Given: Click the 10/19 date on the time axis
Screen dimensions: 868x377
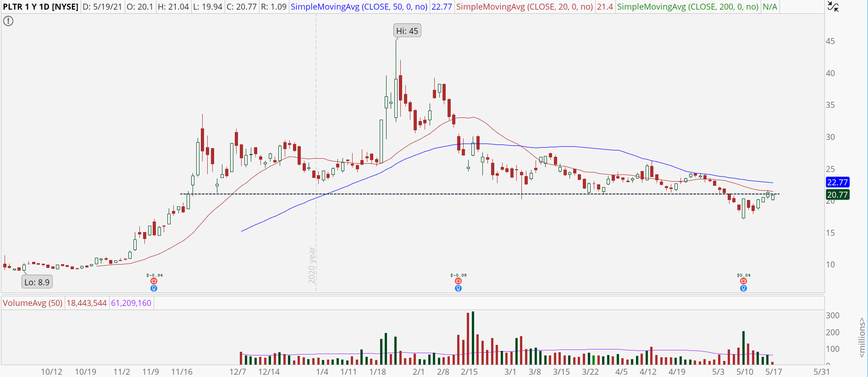Looking at the screenshot, I should click(x=86, y=371).
